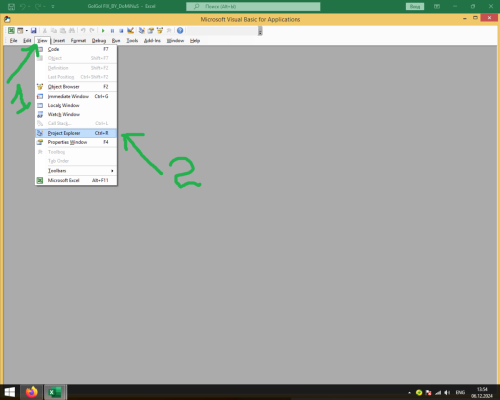This screenshot has width=500, height=400.
Task: Open the Help menu
Action: pyautogui.click(x=195, y=41)
